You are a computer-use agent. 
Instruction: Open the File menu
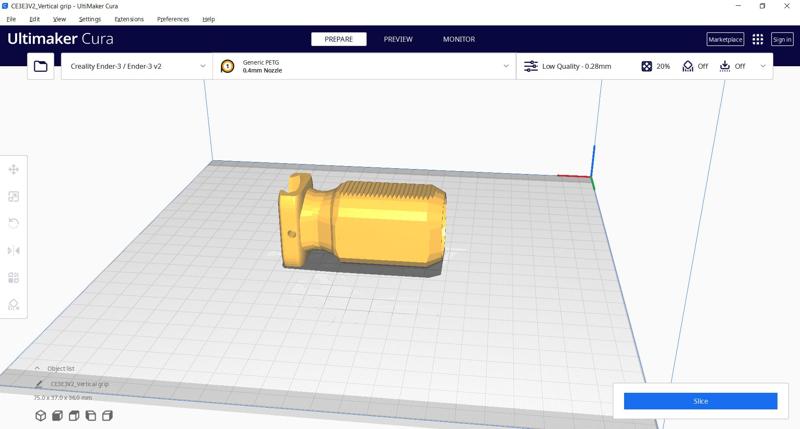tap(11, 19)
